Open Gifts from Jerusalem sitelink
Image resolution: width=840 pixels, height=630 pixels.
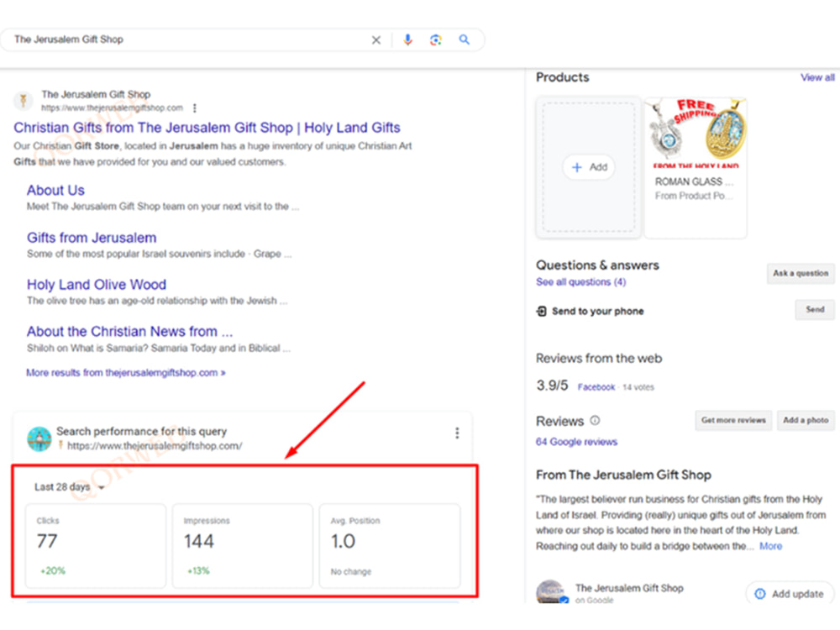(x=92, y=238)
